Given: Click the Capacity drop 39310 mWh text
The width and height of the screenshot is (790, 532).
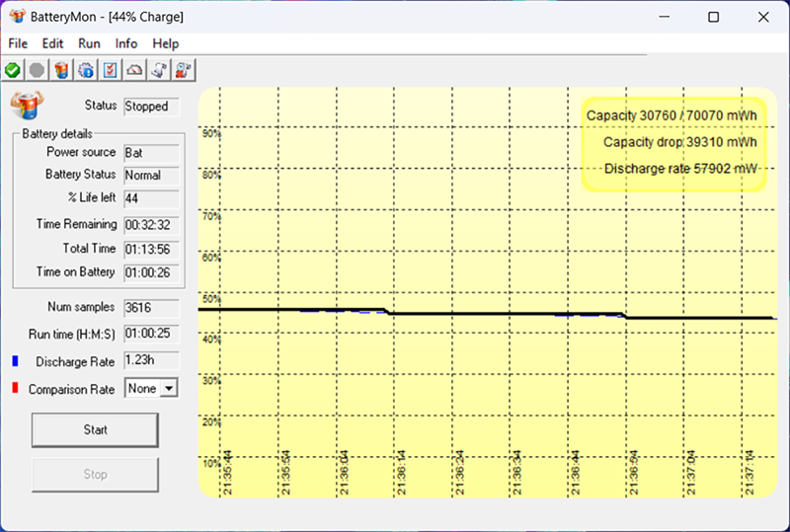Looking at the screenshot, I should 680,142.
